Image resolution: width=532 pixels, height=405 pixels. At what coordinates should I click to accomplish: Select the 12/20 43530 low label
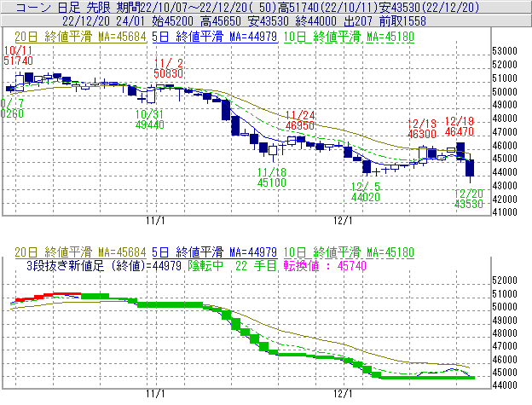tap(469, 199)
